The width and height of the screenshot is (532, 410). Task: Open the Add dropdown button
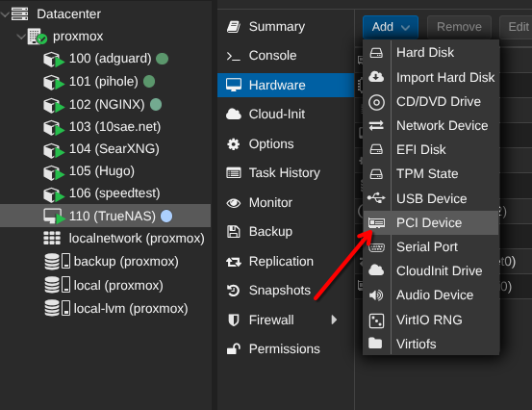click(391, 27)
